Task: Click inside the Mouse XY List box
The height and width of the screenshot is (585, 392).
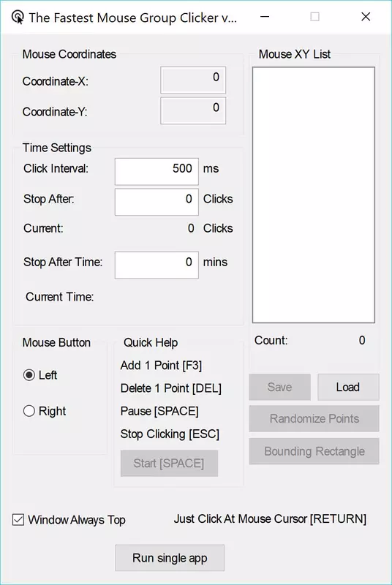Action: click(x=314, y=195)
